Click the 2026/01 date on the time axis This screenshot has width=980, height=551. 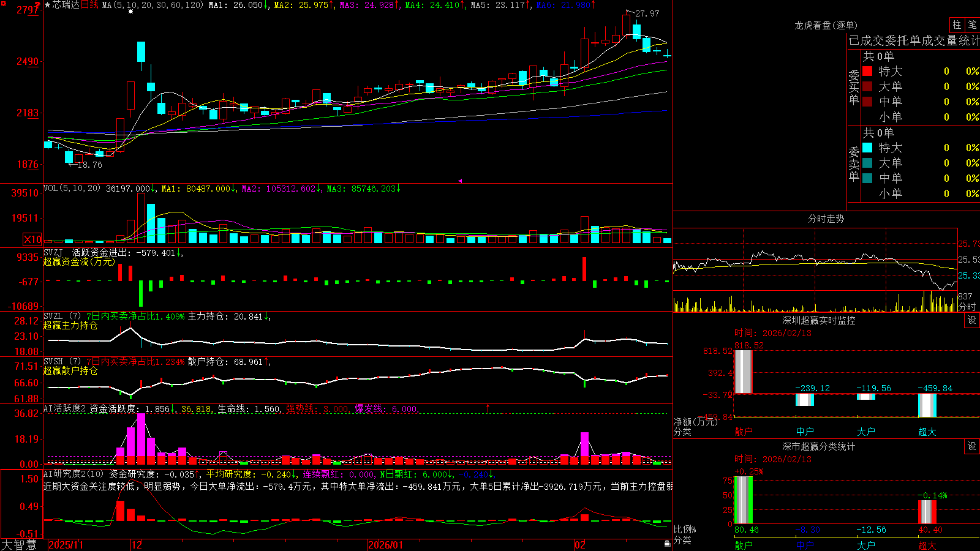[386, 545]
